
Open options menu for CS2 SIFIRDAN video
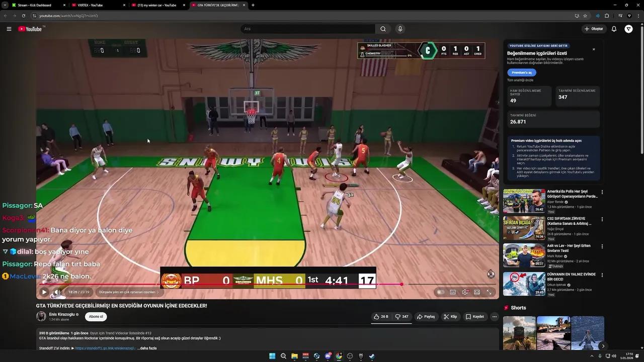602,219
